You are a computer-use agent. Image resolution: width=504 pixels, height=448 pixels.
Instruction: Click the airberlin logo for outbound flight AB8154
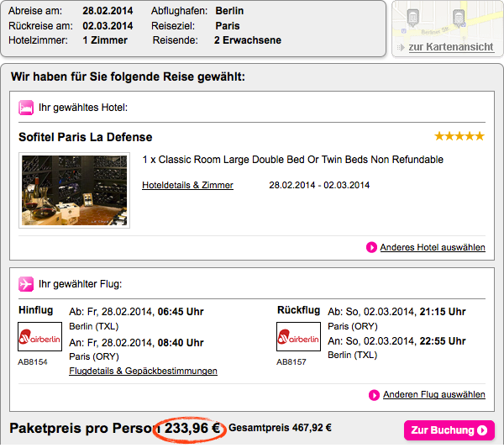[39, 336]
